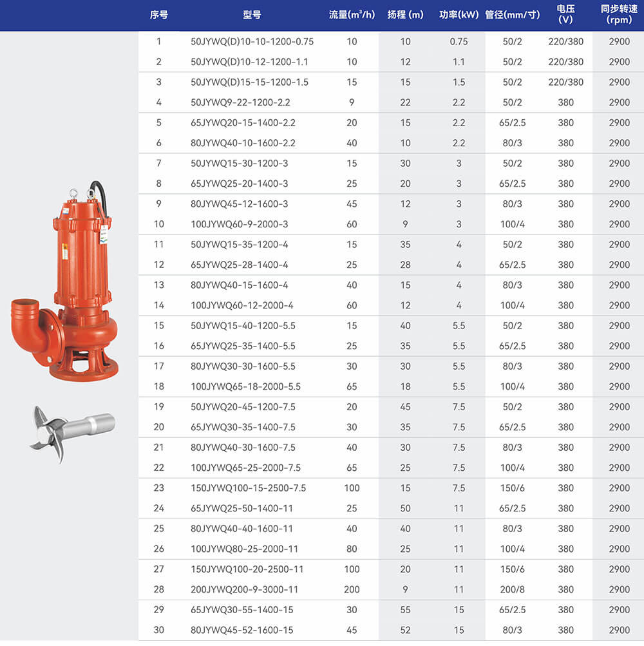Click pipe size 150/6 in row 23
Screen dimensions: 644x646
coord(512,488)
